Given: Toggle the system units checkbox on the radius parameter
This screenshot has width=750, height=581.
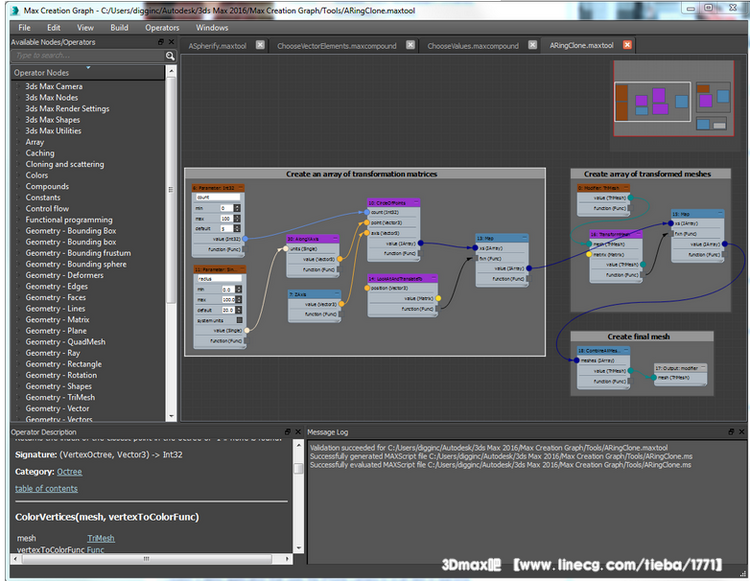Looking at the screenshot, I should point(240,320).
